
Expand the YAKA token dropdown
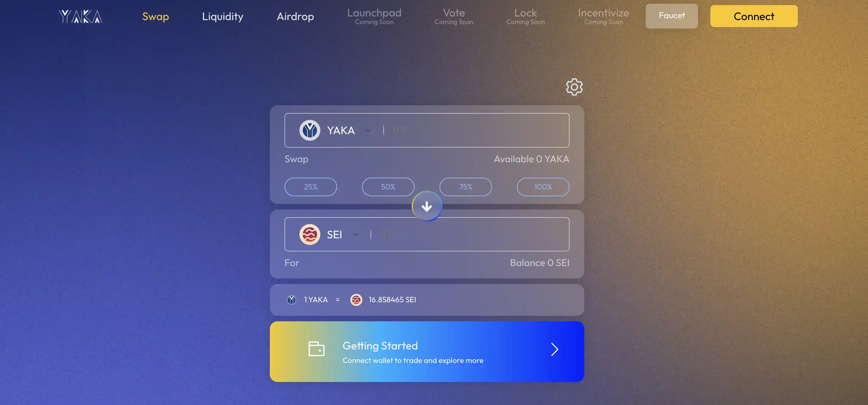(x=368, y=130)
